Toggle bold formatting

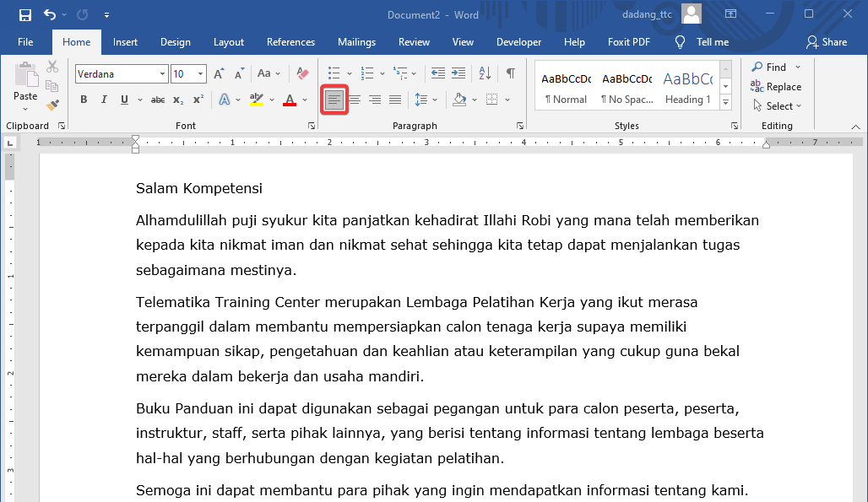83,100
